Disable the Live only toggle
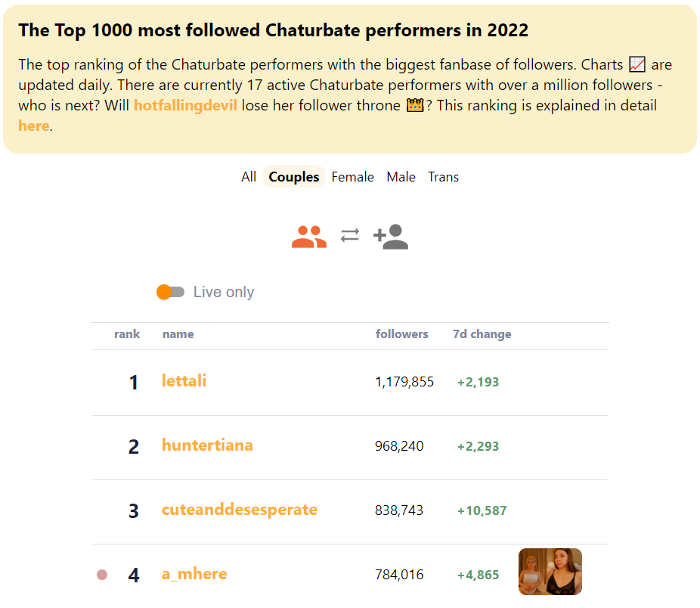 [170, 291]
